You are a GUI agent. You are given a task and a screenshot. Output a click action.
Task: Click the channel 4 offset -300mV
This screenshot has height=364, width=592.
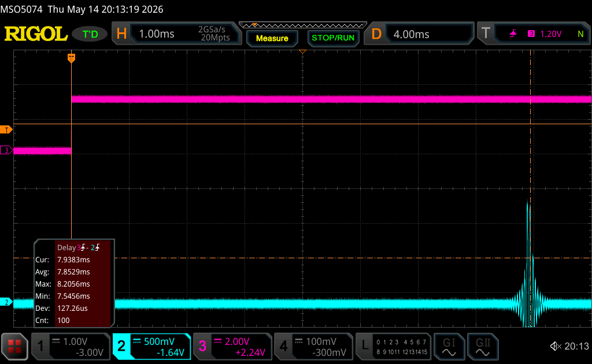pos(329,352)
